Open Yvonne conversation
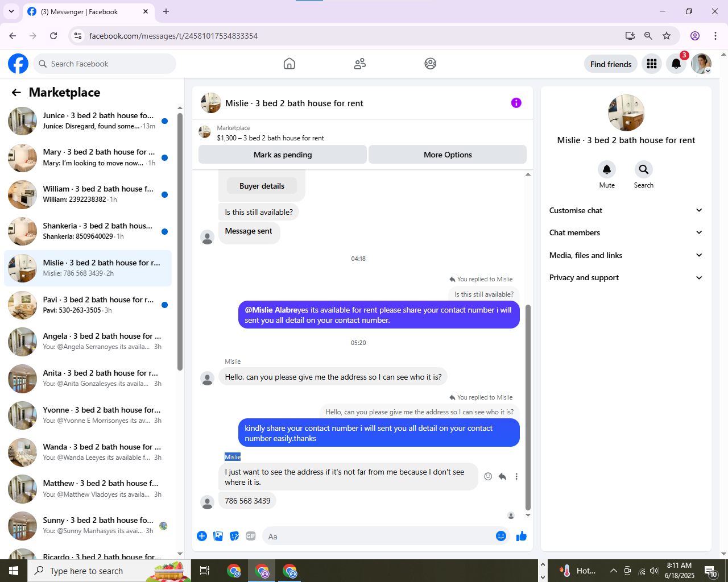 pos(88,415)
